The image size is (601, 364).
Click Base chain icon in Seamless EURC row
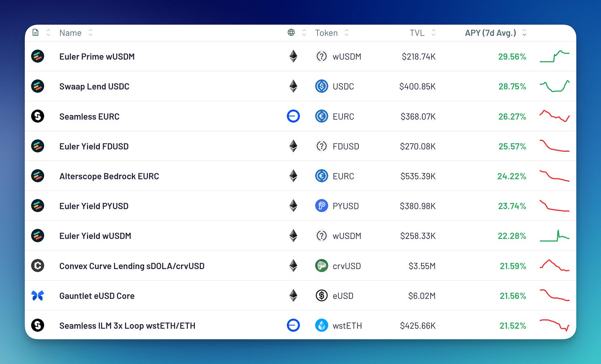[x=293, y=116]
